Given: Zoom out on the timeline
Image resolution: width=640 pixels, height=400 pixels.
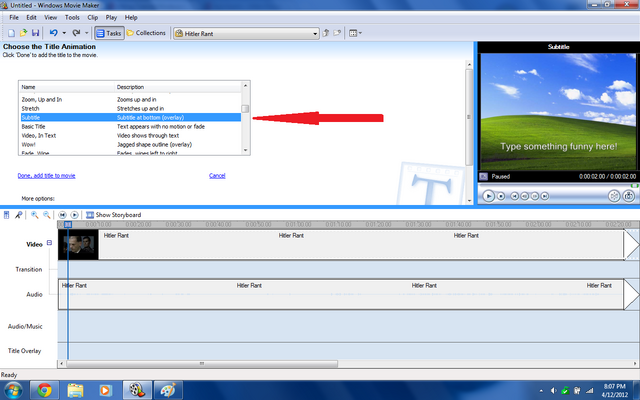Looking at the screenshot, I should click(47, 215).
